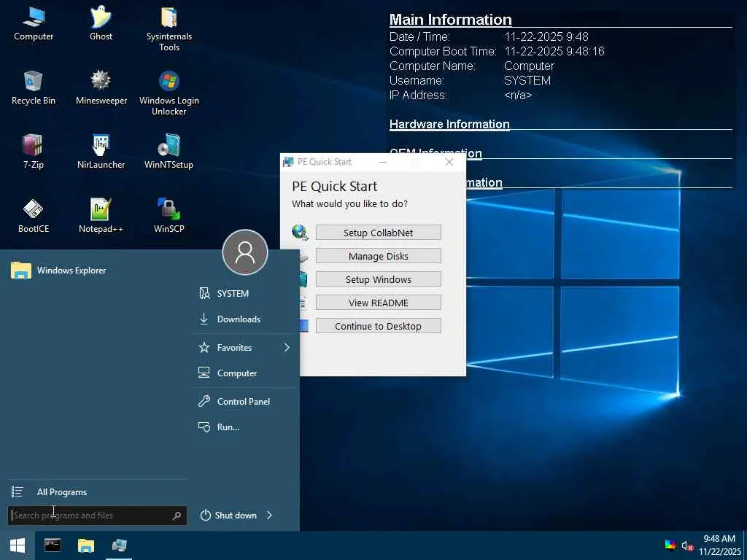Click the Hardware Information heading
The height and width of the screenshot is (560, 747).
coord(449,124)
